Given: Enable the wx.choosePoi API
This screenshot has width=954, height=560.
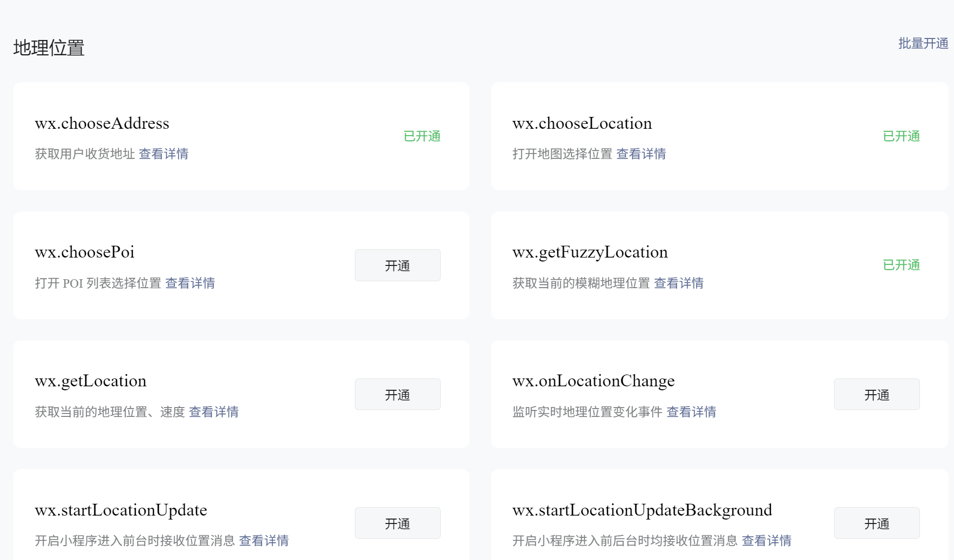Looking at the screenshot, I should pyautogui.click(x=397, y=265).
